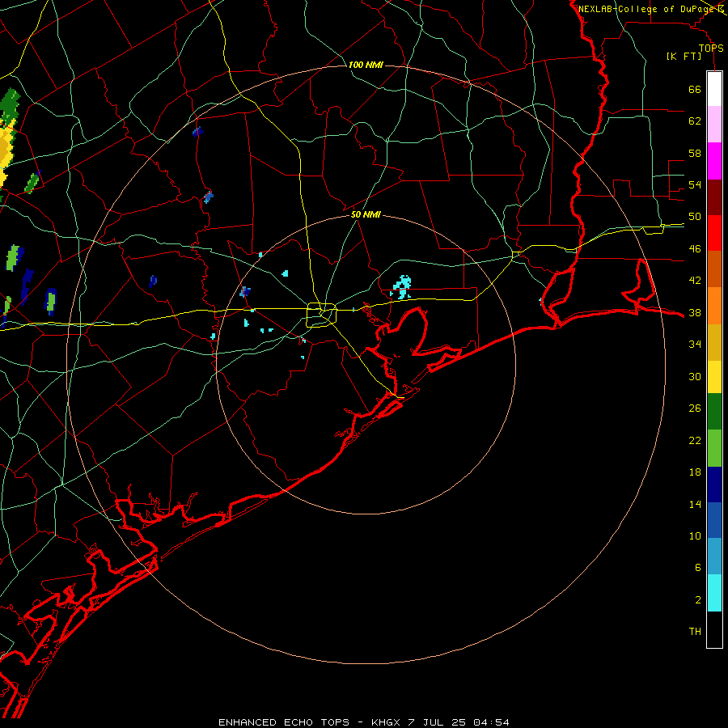Screen dimensions: 728x728
Task: Click the '50 NMI' range ring label
Action: (x=366, y=214)
